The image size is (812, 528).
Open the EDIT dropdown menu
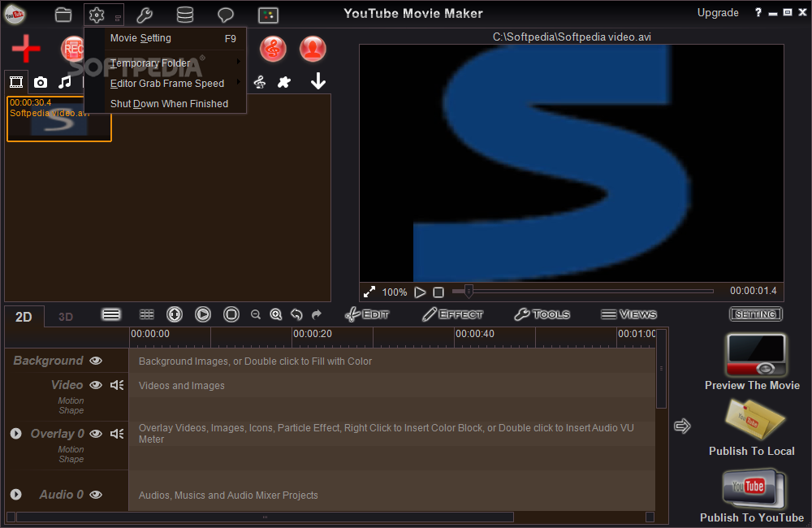click(367, 314)
